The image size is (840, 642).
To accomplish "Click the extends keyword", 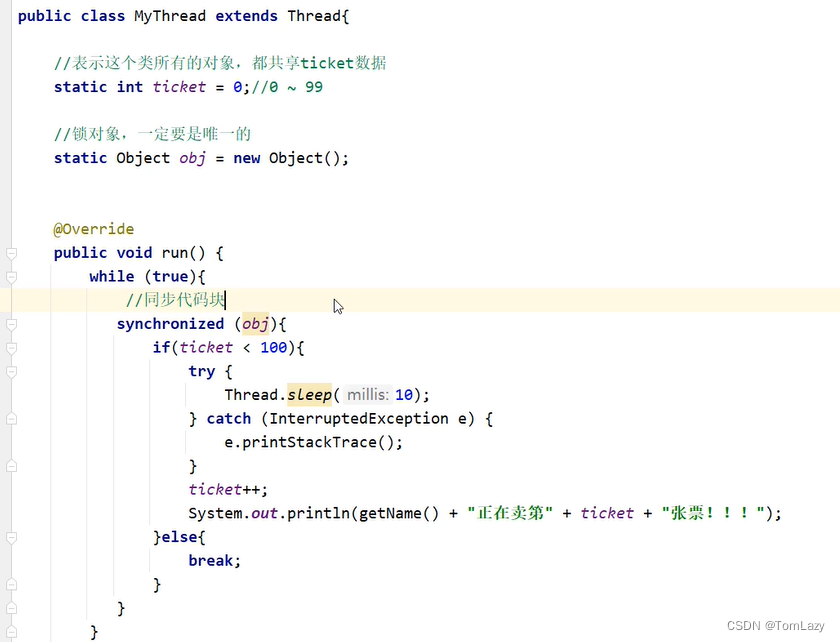I will [x=246, y=16].
